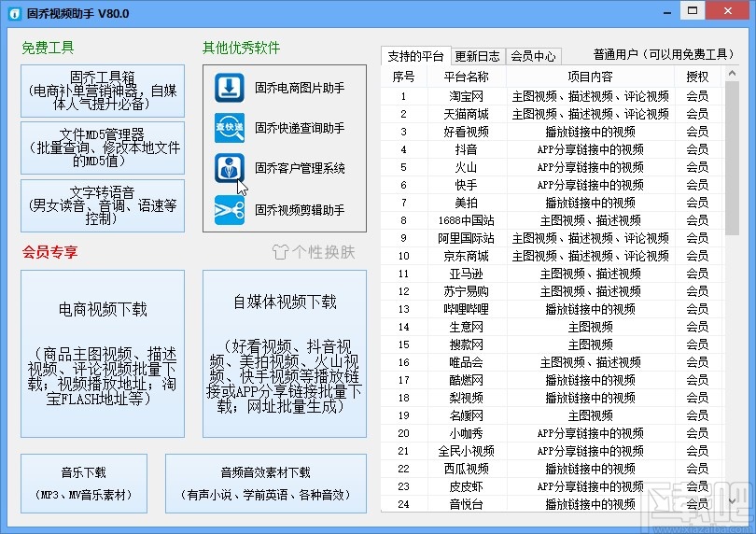This screenshot has height=534, width=756.
Task: Close the 固乔视频助手 window
Action: pyautogui.click(x=728, y=10)
